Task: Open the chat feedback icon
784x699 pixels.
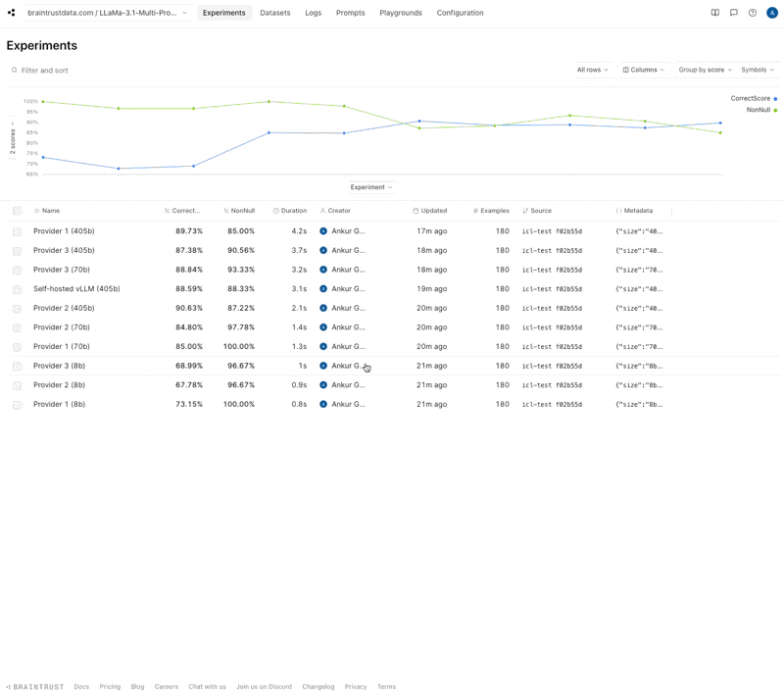Action: point(733,13)
